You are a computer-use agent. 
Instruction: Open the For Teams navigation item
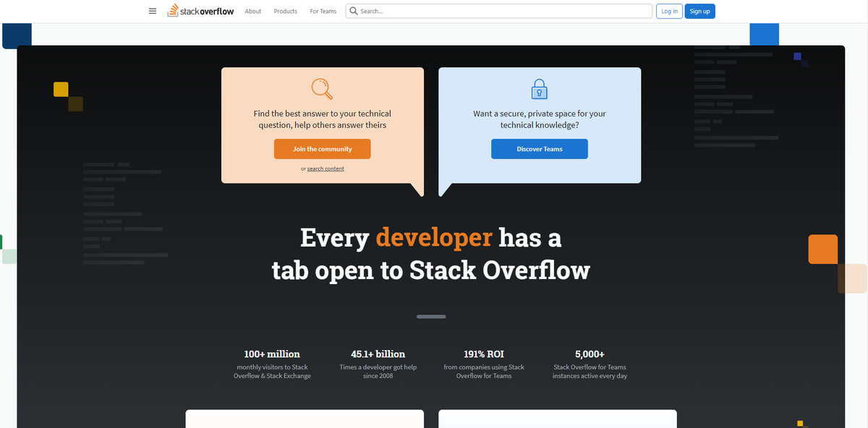[x=323, y=11]
